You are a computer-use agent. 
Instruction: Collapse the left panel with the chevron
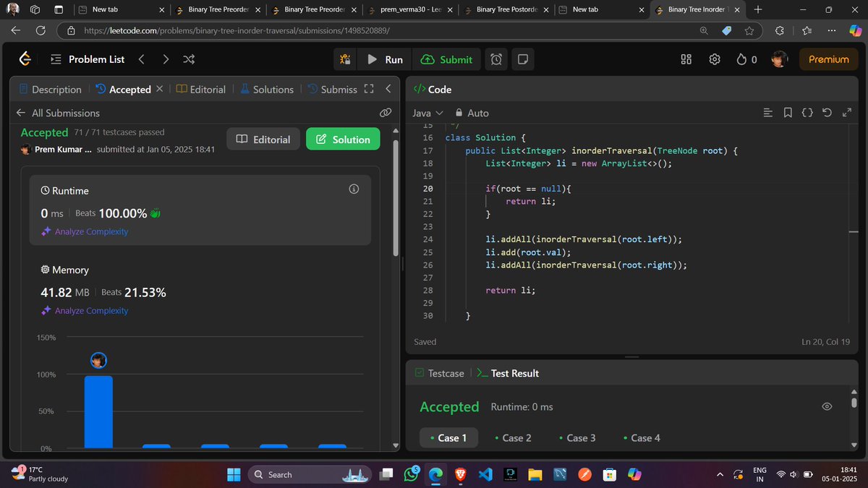[x=388, y=89]
